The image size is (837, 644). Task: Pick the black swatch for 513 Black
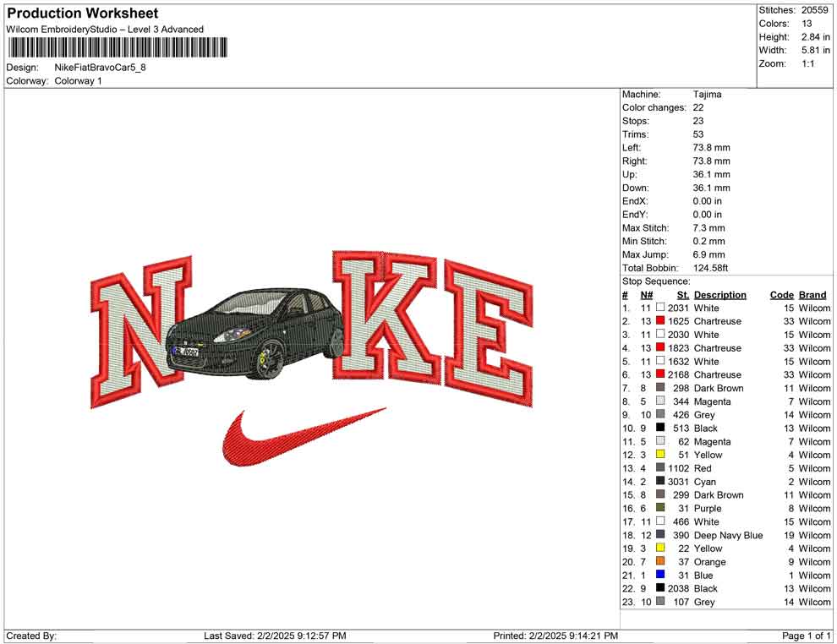[660, 428]
